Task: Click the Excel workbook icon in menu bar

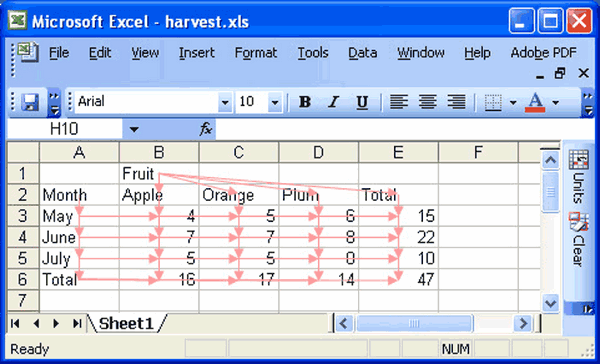Action: point(28,52)
